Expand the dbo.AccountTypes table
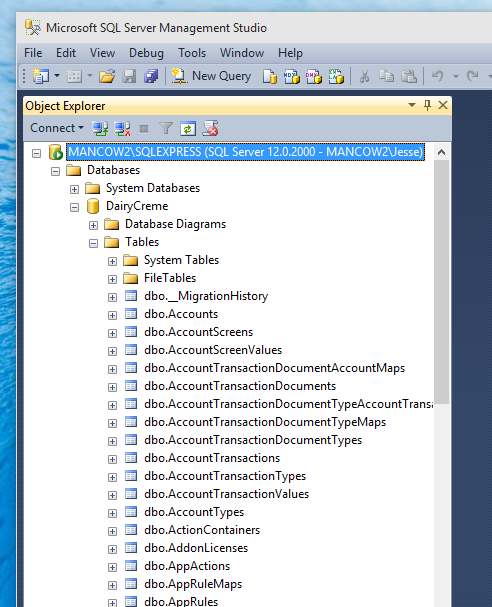This screenshot has height=607, width=492. [x=112, y=513]
